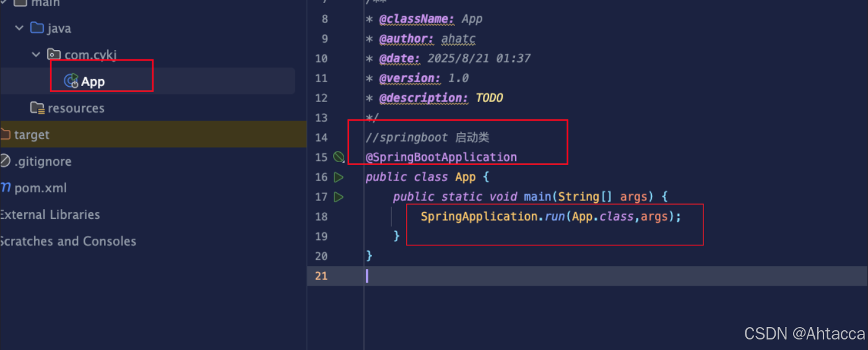Click the .gitignore file icon
Image resolution: width=868 pixels, height=350 pixels.
[5, 161]
